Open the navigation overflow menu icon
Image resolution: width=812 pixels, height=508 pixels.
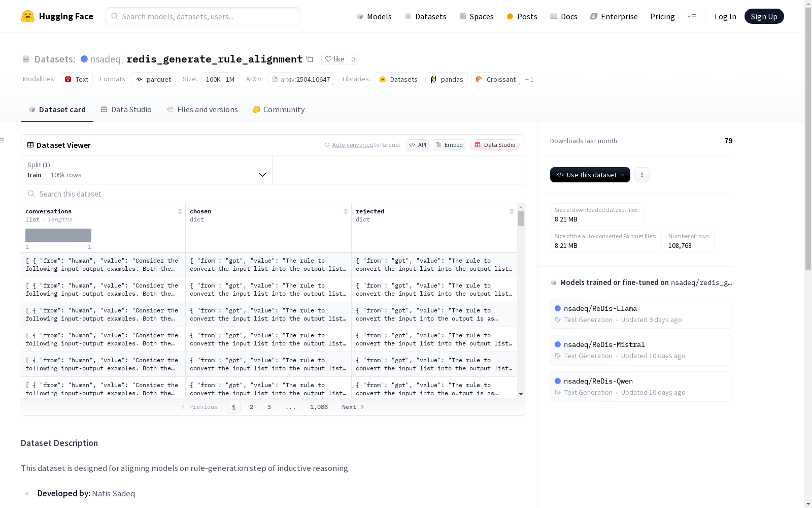[x=692, y=16]
